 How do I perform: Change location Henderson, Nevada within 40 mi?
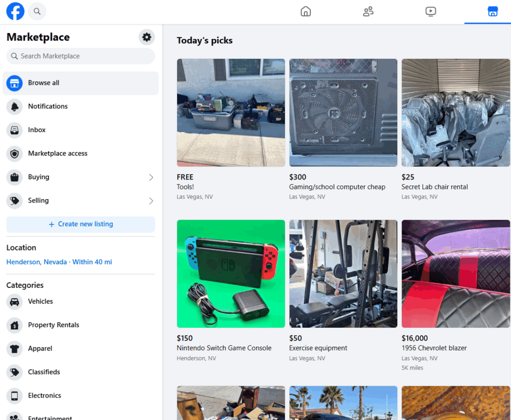tap(59, 262)
